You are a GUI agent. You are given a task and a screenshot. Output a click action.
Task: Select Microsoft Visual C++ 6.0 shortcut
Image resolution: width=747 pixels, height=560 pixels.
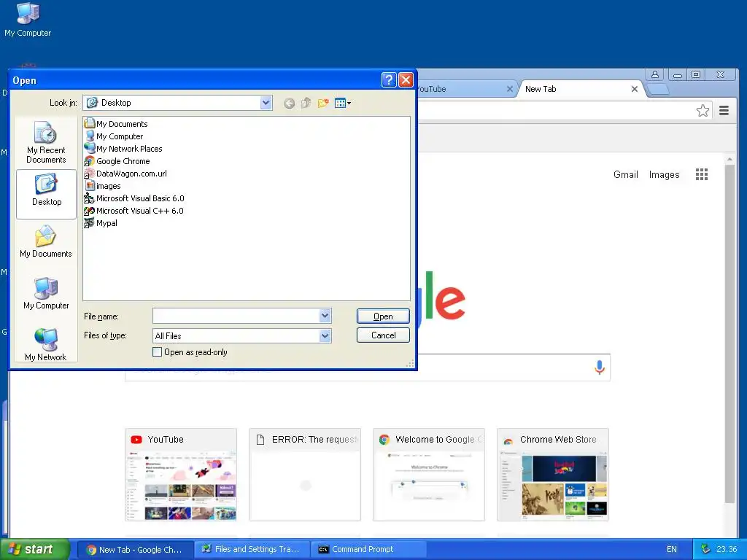tap(134, 211)
